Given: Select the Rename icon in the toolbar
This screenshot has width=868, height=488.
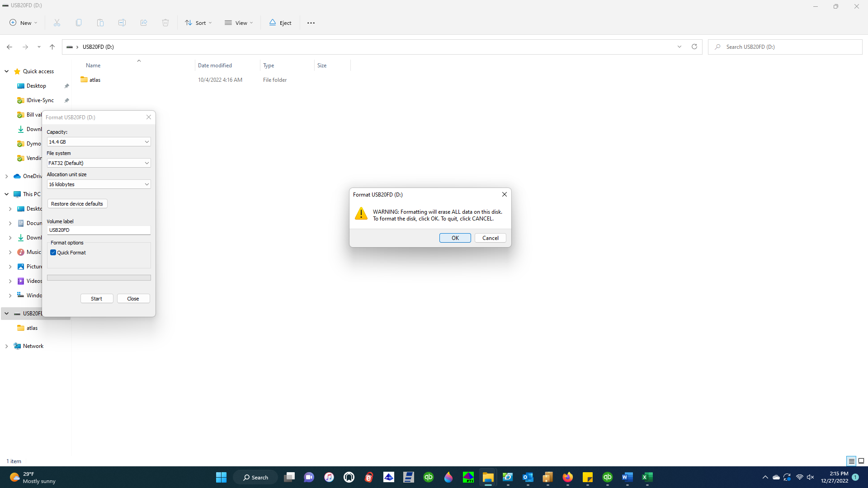Looking at the screenshot, I should pyautogui.click(x=122, y=23).
